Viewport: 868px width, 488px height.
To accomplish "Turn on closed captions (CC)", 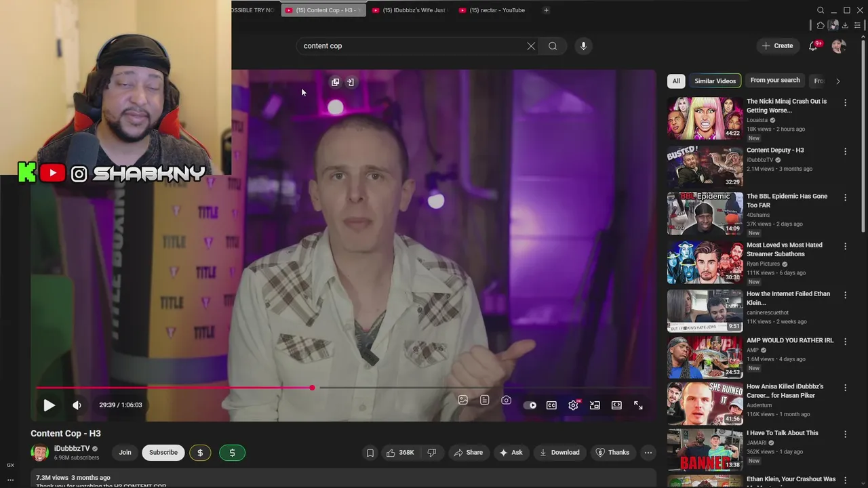I will 551,405.
